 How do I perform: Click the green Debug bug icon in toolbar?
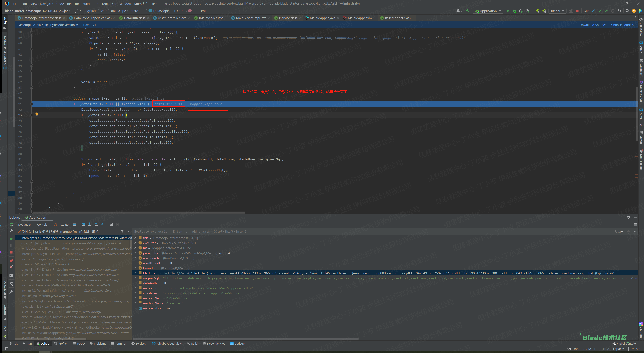[x=515, y=11]
